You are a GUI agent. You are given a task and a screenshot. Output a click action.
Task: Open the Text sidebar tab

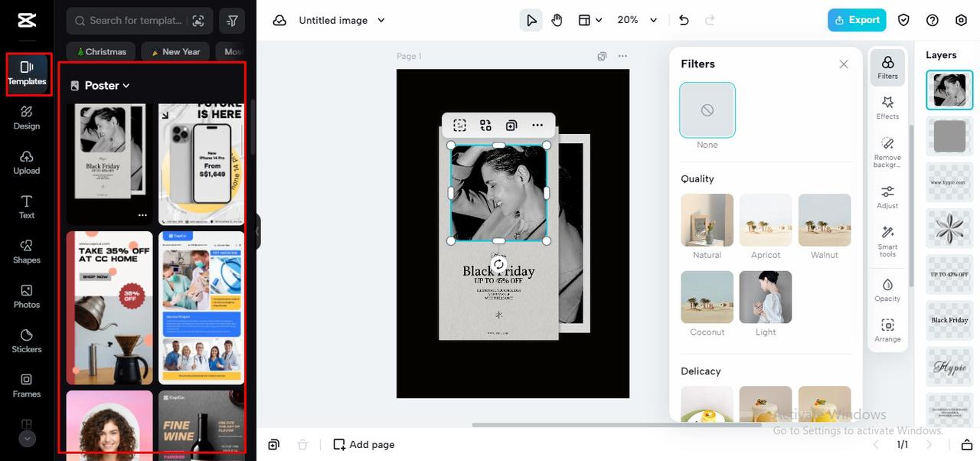(27, 207)
